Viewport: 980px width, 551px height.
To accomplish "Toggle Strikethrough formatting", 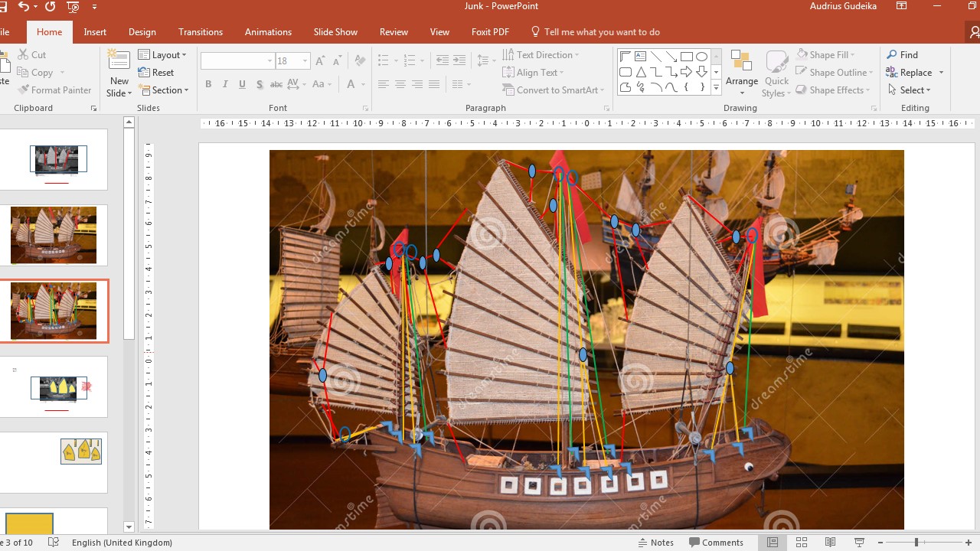I will [x=276, y=85].
